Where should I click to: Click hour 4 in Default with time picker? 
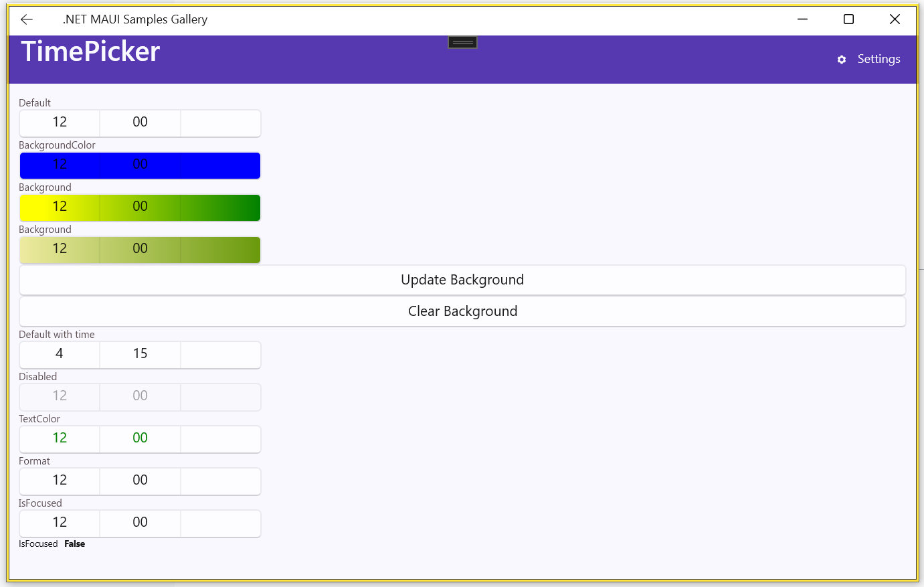click(60, 354)
